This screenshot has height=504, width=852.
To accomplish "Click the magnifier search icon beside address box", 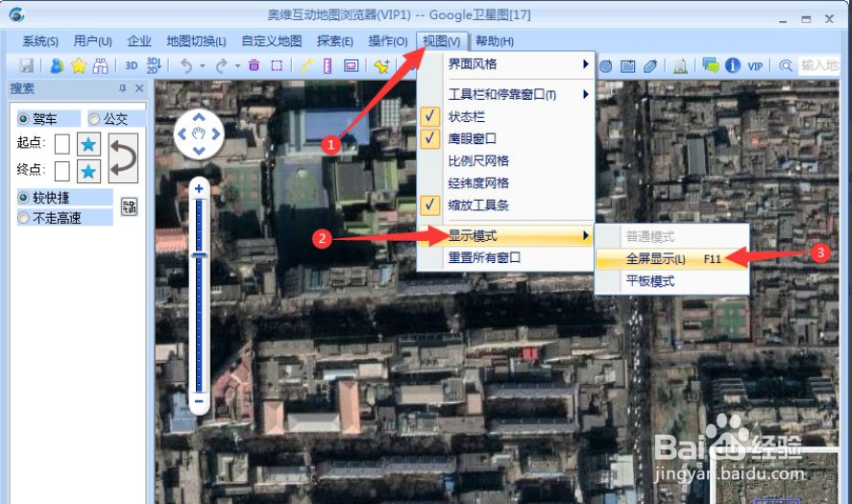I will tap(785, 65).
